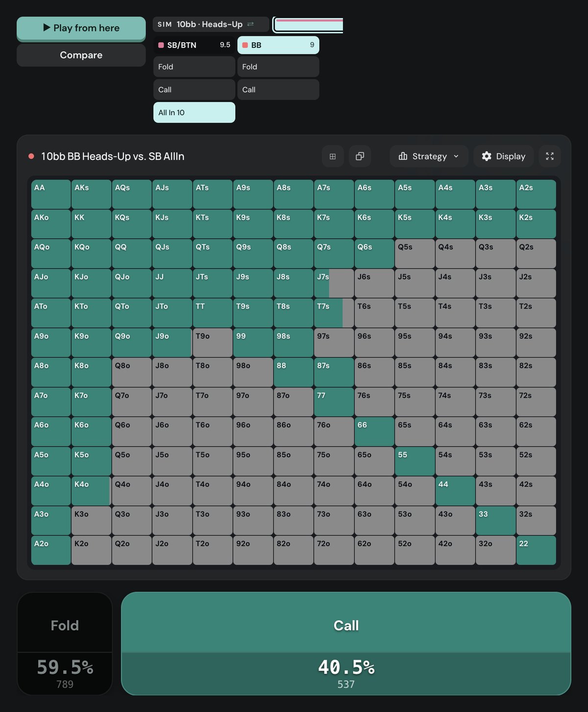Select the AKs hand cell
This screenshot has width=588, height=712.
click(91, 194)
